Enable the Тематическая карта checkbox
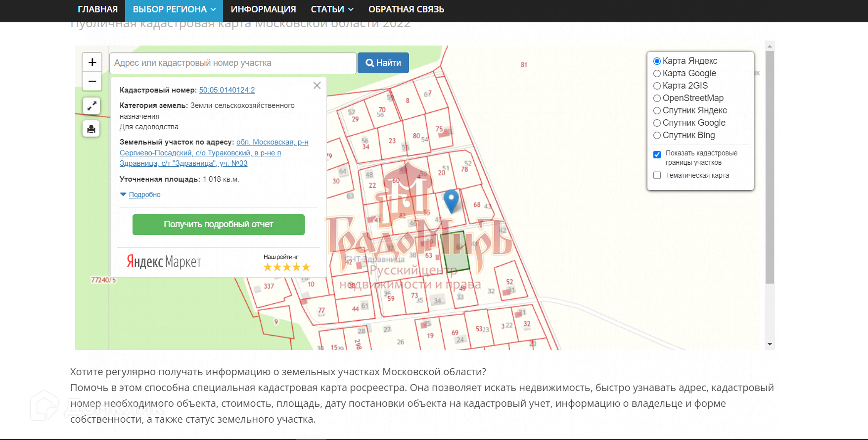 coord(657,175)
